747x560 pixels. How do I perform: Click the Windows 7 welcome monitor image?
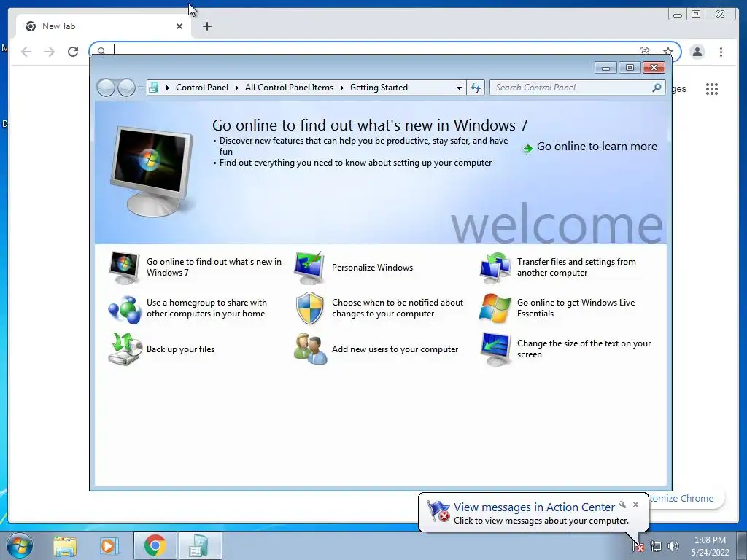pos(152,171)
